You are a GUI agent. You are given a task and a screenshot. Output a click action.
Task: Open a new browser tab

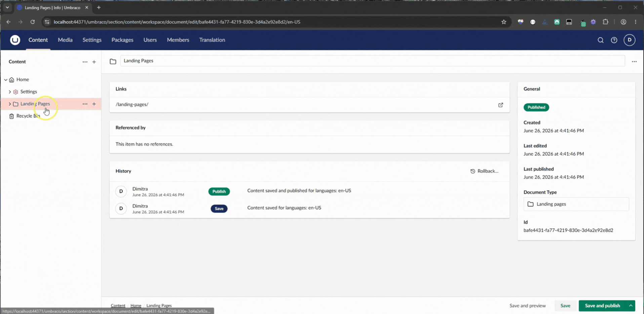[99, 7]
